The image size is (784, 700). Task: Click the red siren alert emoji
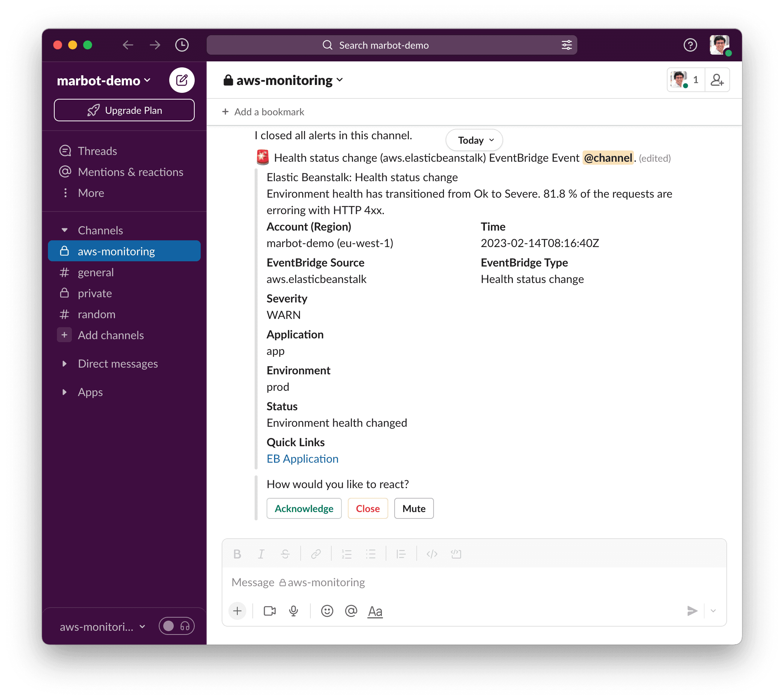point(263,157)
